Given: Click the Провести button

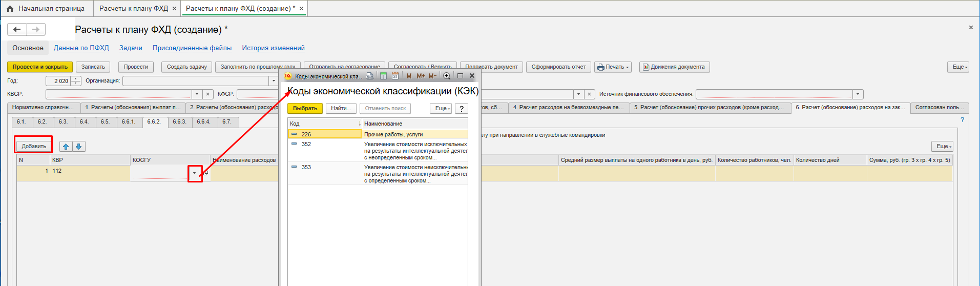Looking at the screenshot, I should coord(136,67).
